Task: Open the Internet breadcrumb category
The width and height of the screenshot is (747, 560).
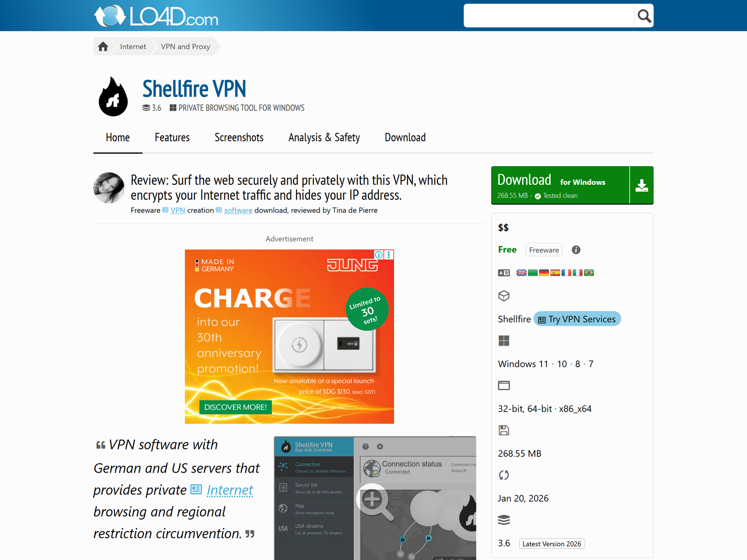Action: [x=133, y=47]
